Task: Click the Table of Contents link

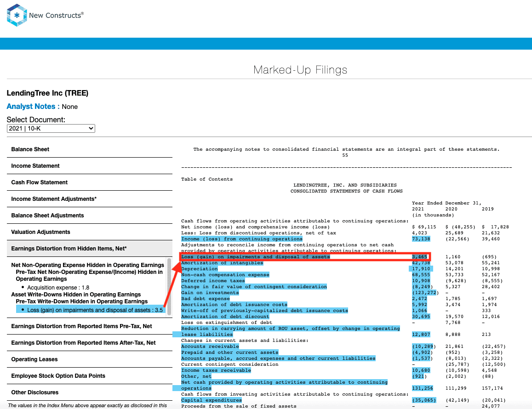Action: (x=207, y=179)
